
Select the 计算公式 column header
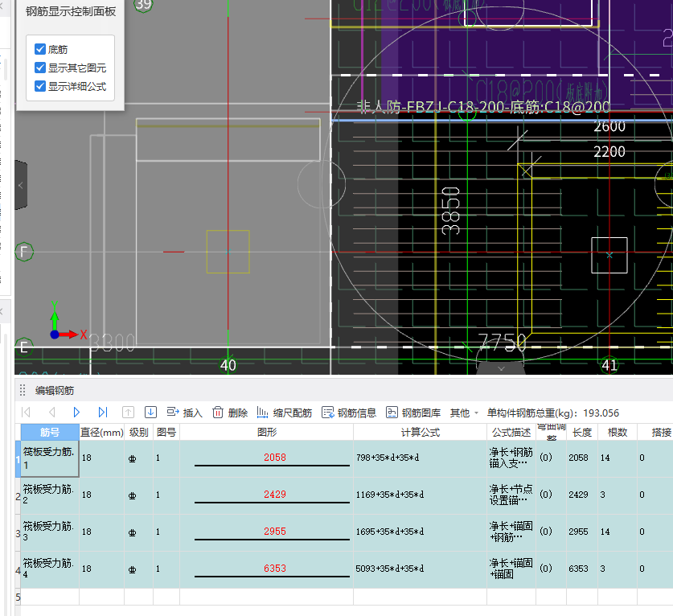click(421, 432)
